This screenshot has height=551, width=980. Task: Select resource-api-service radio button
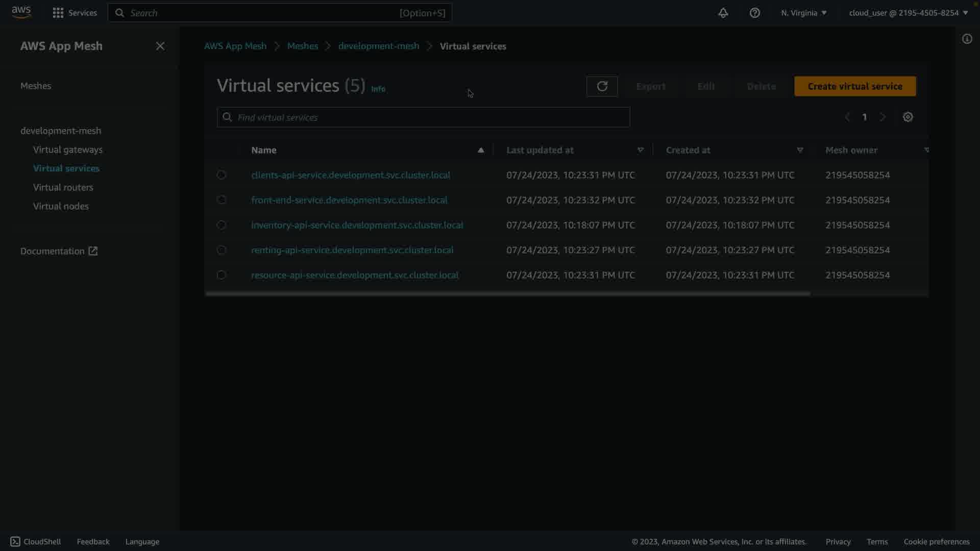pos(221,275)
